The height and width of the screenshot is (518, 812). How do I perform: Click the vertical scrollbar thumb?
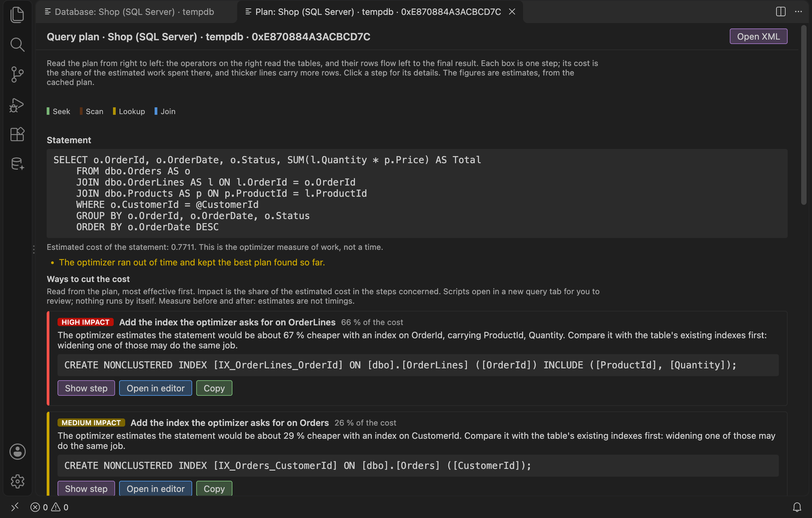click(x=803, y=115)
